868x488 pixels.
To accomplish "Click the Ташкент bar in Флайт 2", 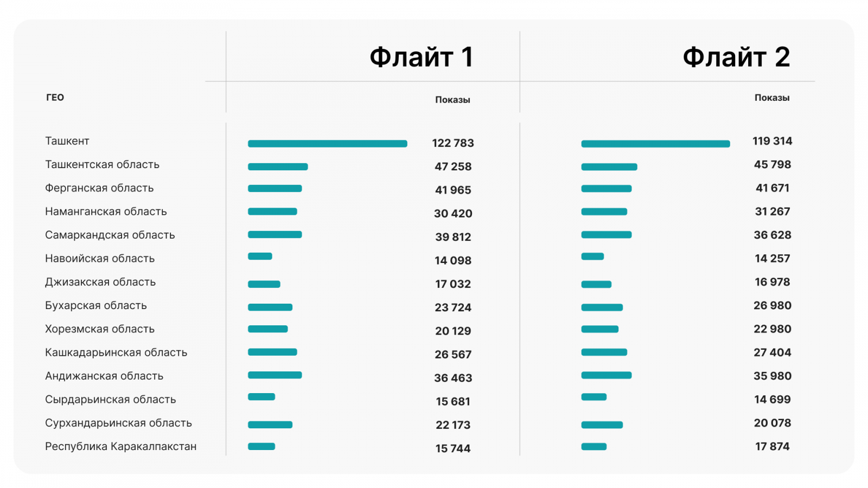I will (655, 144).
